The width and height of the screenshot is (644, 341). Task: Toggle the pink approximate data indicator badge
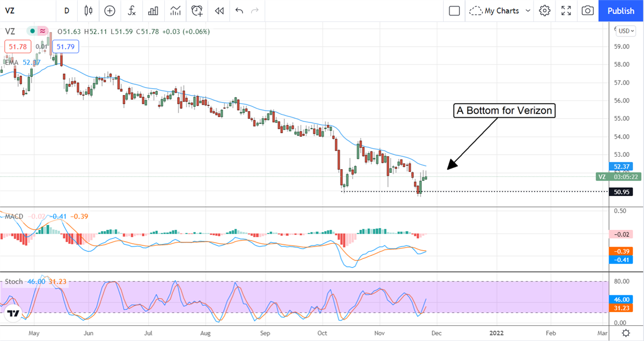(x=42, y=32)
